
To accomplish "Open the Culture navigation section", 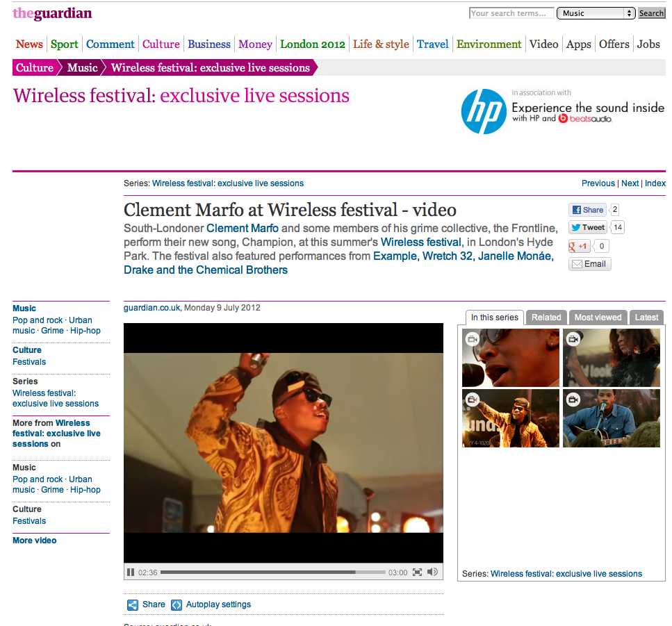I will 161,44.
